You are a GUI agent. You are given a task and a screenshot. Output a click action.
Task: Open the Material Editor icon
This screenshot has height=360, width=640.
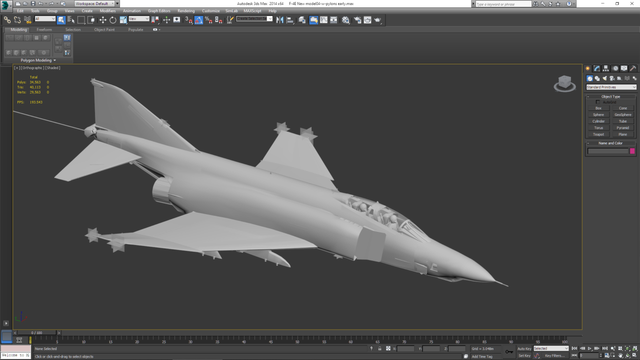click(346, 20)
